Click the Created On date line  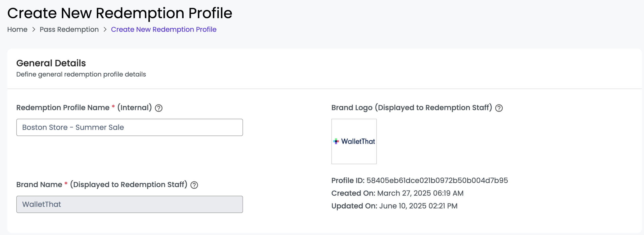[x=397, y=193]
